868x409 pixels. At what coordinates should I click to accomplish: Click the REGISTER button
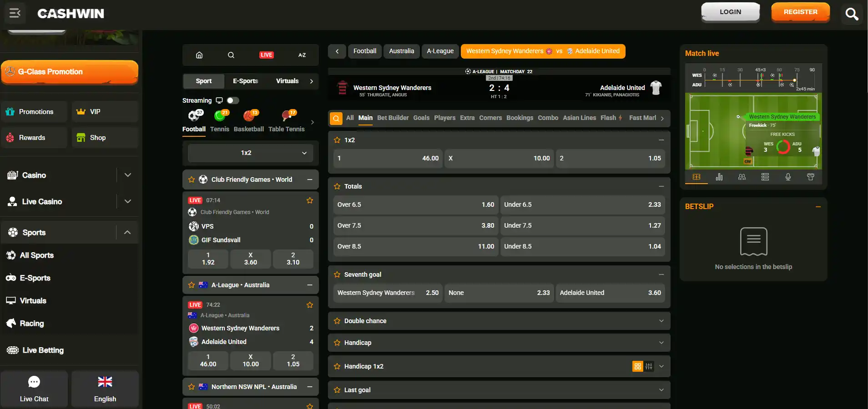click(x=800, y=12)
